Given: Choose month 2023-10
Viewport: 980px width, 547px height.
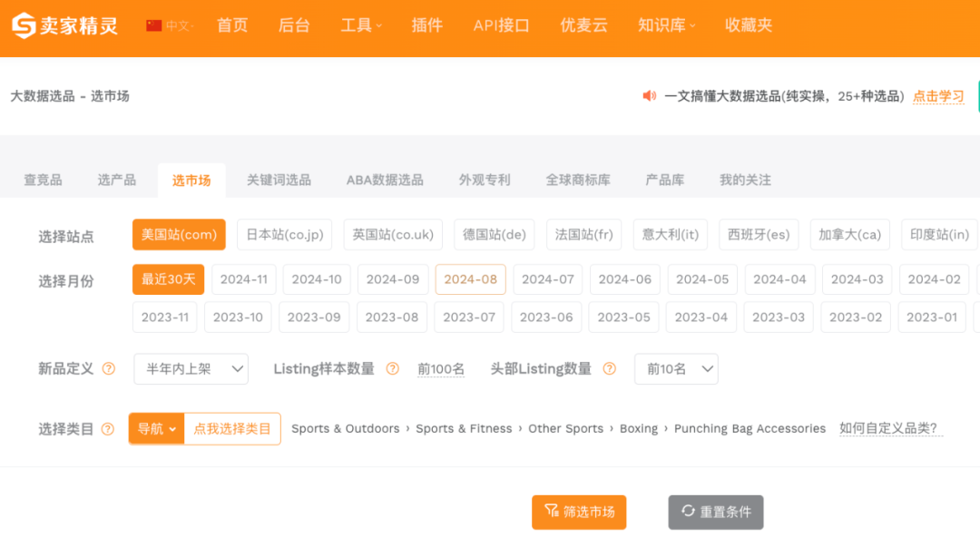Looking at the screenshot, I should 238,317.
